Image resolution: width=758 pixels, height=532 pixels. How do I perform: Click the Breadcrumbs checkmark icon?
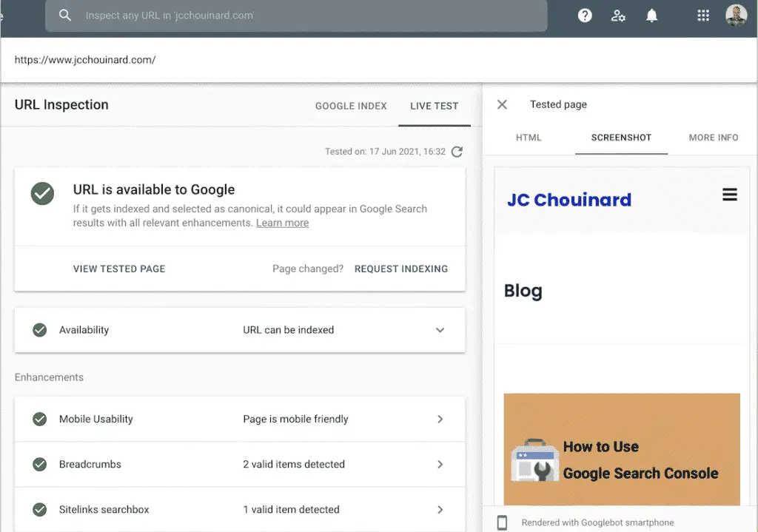(x=40, y=465)
